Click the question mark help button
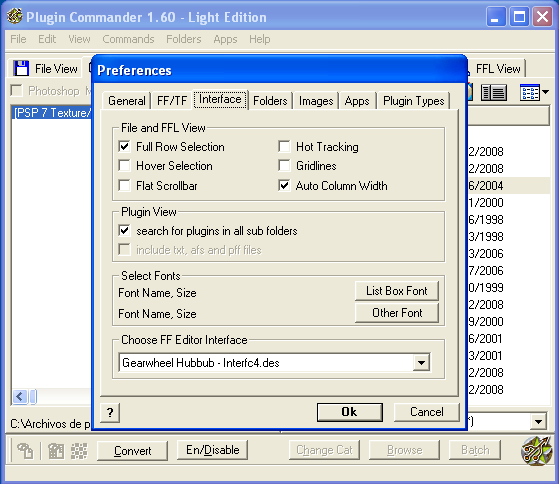Image resolution: width=559 pixels, height=484 pixels. (110, 413)
